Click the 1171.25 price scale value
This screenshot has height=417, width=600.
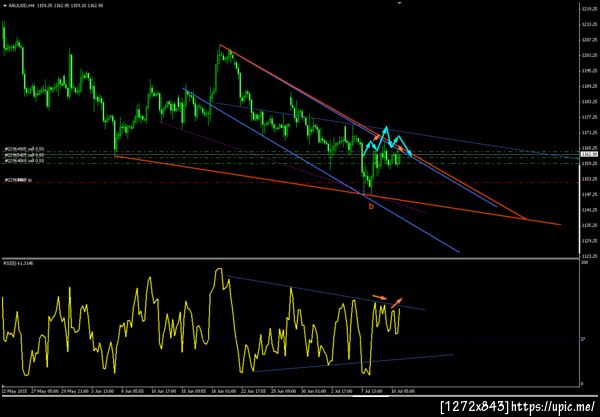pos(590,132)
